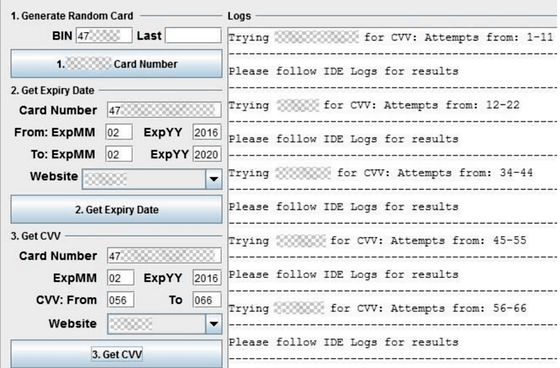Click log line with attempts from 34-44
Image resolution: width=560 pixels, height=368 pixels.
click(x=381, y=173)
